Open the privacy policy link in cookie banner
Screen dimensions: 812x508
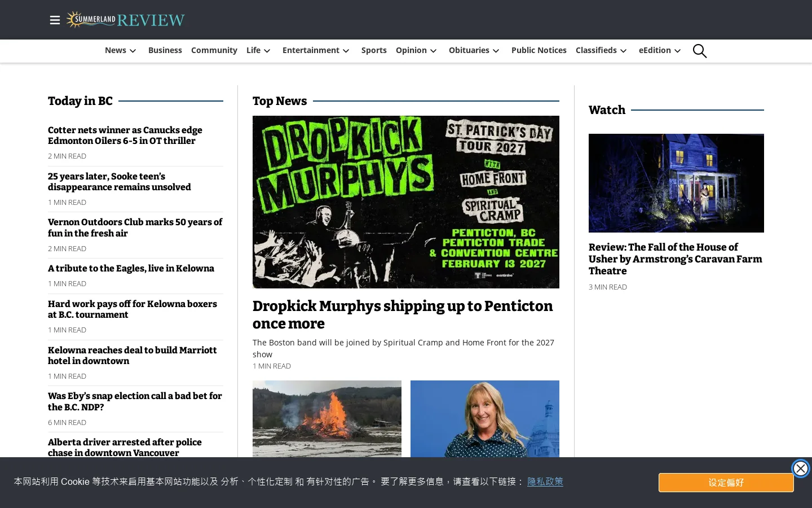(x=545, y=481)
